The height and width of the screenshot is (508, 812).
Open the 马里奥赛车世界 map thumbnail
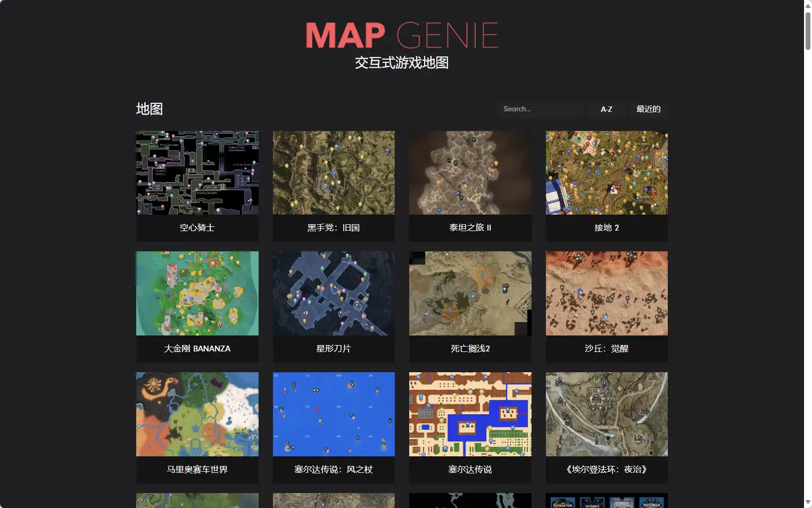197,414
